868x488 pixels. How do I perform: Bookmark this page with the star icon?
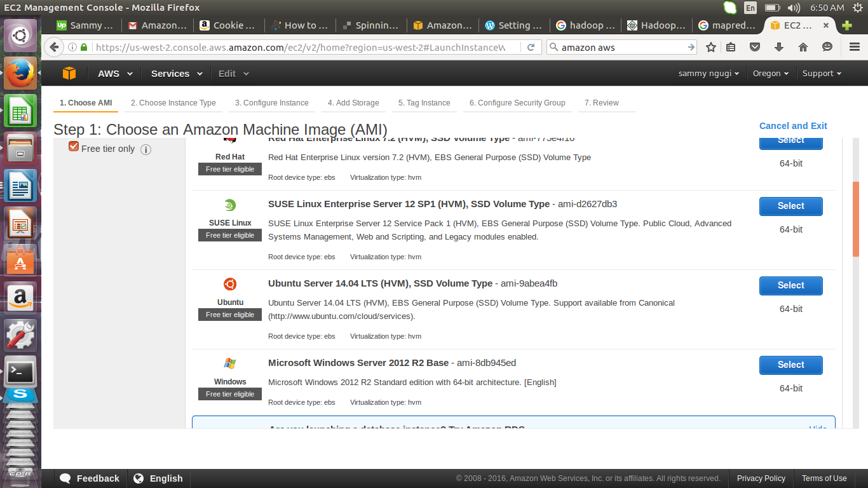(711, 47)
